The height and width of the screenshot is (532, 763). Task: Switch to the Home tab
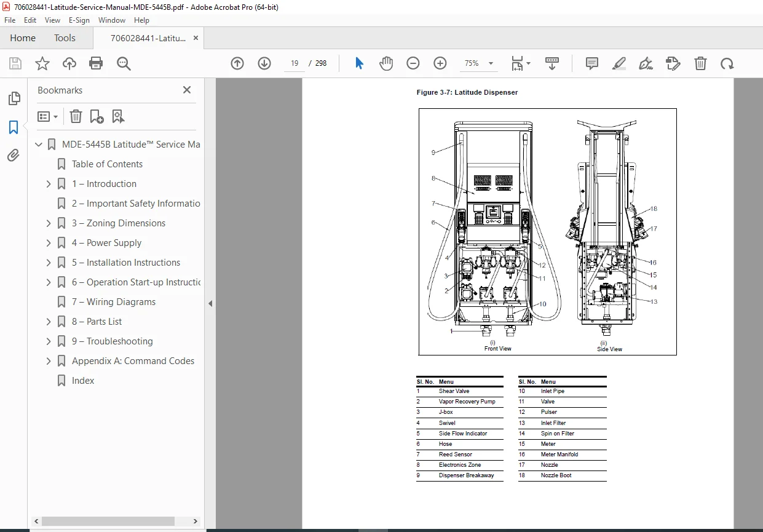(23, 38)
